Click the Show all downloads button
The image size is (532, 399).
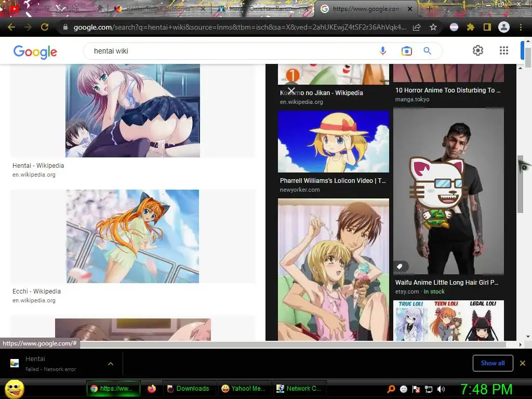point(493,363)
